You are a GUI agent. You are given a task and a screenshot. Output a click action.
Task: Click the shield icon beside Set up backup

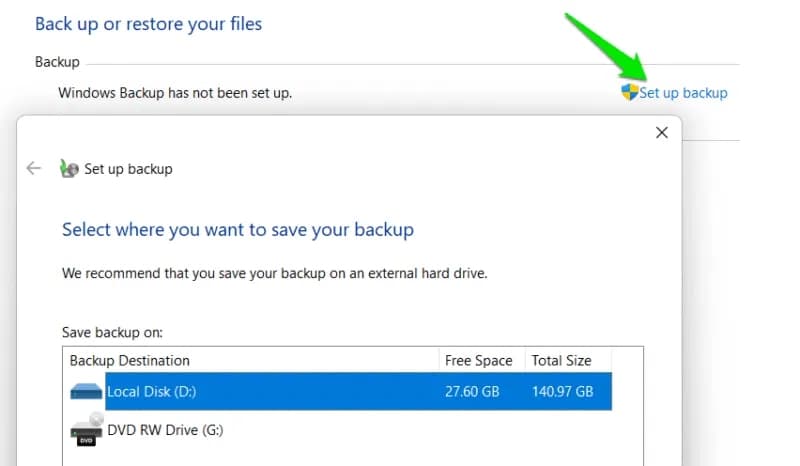[630, 92]
